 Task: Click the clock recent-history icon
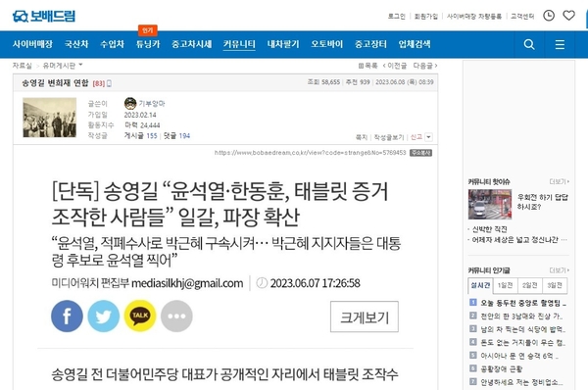549,16
